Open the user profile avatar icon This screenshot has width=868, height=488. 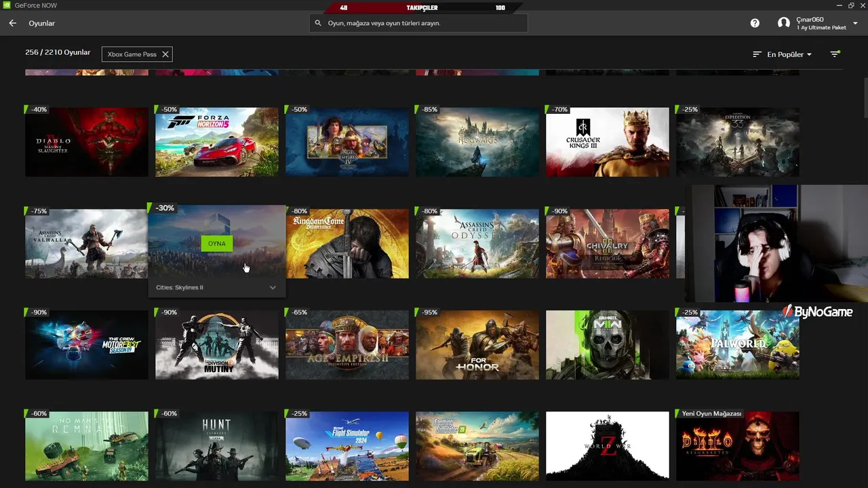(784, 23)
